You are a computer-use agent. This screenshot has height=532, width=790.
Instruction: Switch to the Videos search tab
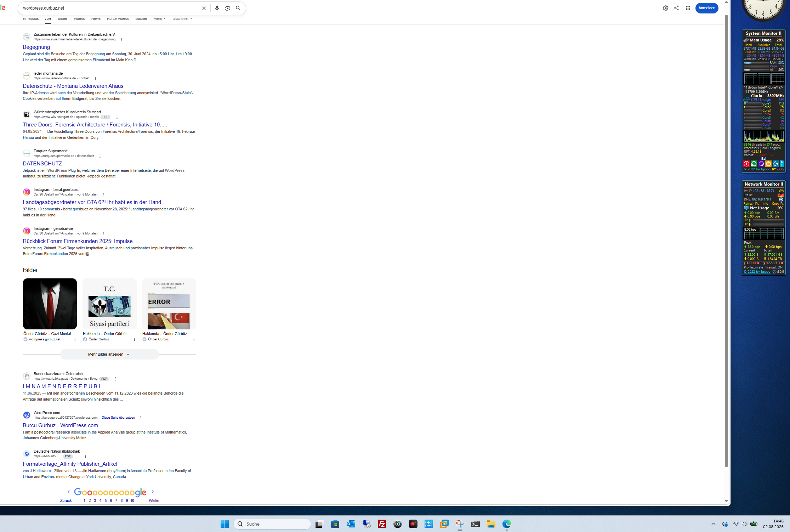[x=79, y=19]
